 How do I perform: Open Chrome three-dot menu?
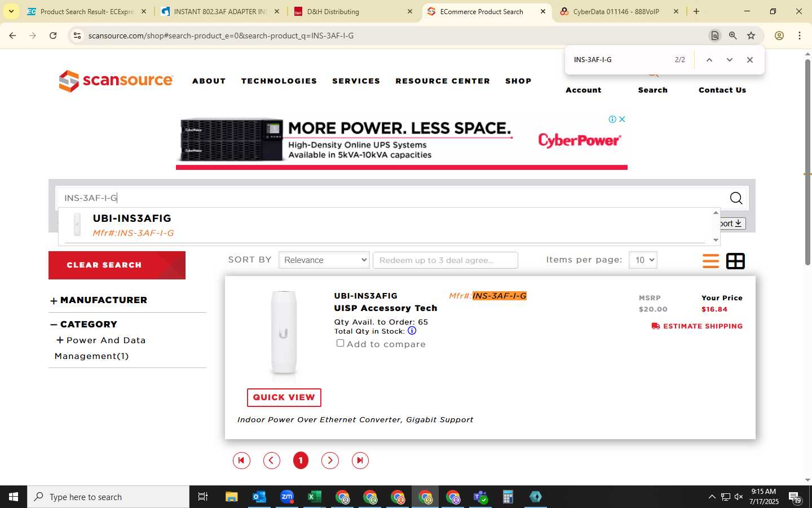800,36
